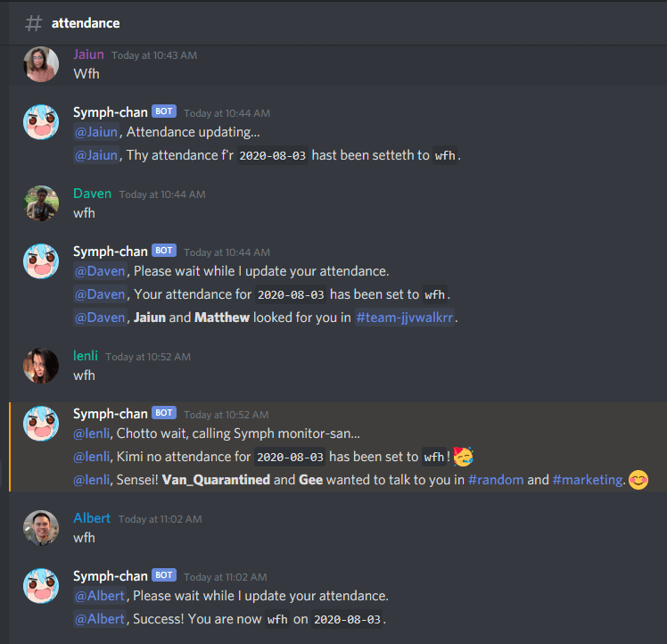The height and width of the screenshot is (644, 667).
Task: Open Daven's profile avatar
Action: click(x=41, y=203)
